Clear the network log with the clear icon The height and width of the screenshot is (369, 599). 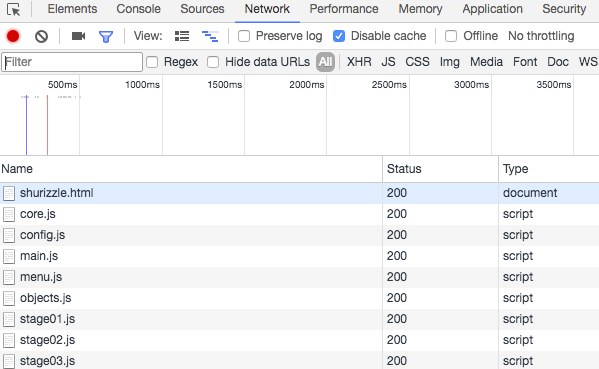[41, 36]
